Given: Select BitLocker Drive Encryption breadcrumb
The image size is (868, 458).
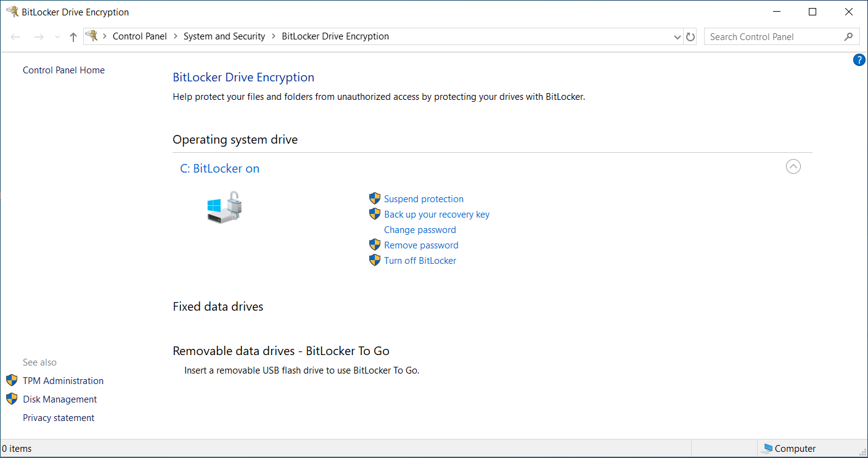Looking at the screenshot, I should [x=335, y=36].
